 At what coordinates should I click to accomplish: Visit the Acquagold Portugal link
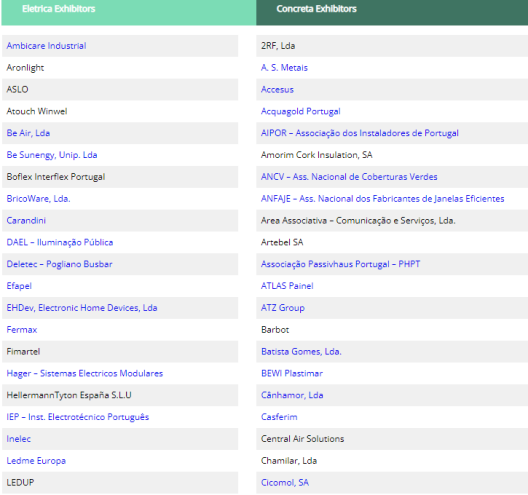pyautogui.click(x=301, y=111)
